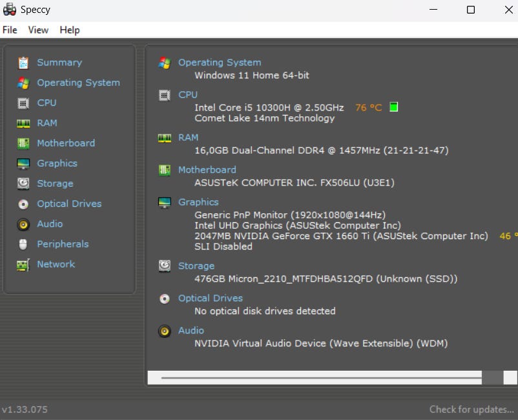The height and width of the screenshot is (420, 518).
Task: Maximize the Speccy window
Action: pyautogui.click(x=471, y=10)
